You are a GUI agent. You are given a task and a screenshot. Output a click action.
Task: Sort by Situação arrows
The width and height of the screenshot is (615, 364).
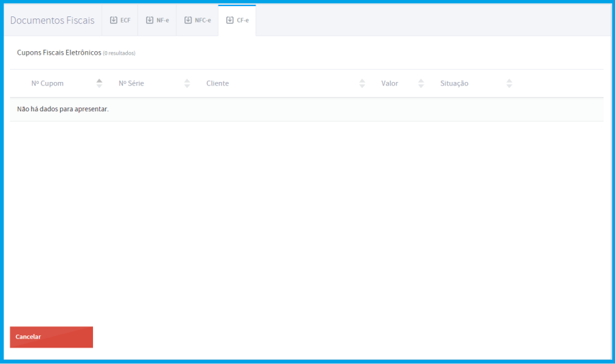pyautogui.click(x=509, y=83)
